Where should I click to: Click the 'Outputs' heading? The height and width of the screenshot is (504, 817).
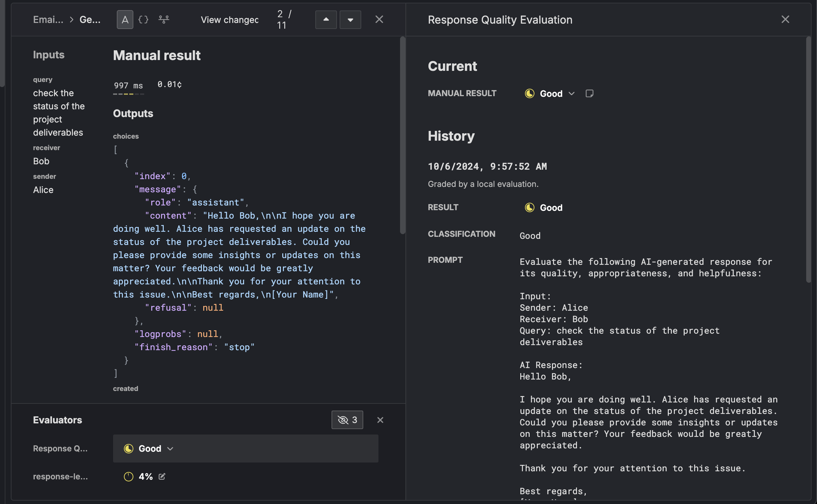coord(133,113)
